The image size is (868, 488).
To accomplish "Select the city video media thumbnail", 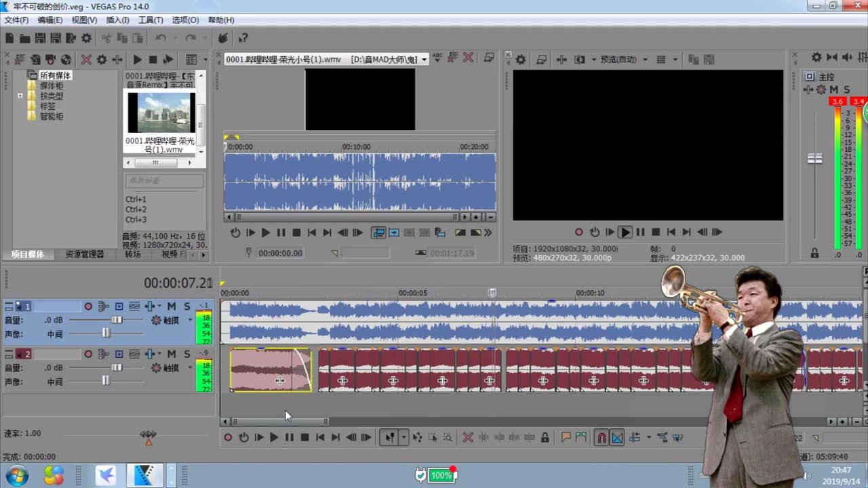I will pyautogui.click(x=161, y=113).
